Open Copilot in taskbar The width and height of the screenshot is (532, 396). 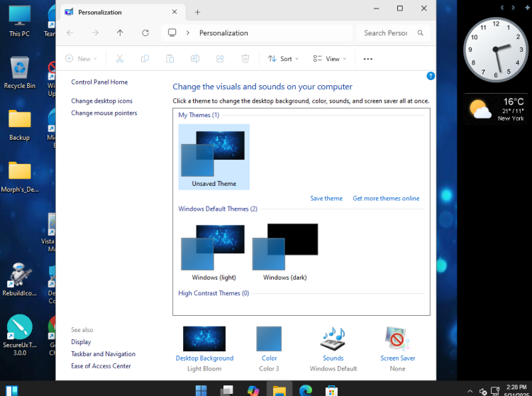(253, 390)
